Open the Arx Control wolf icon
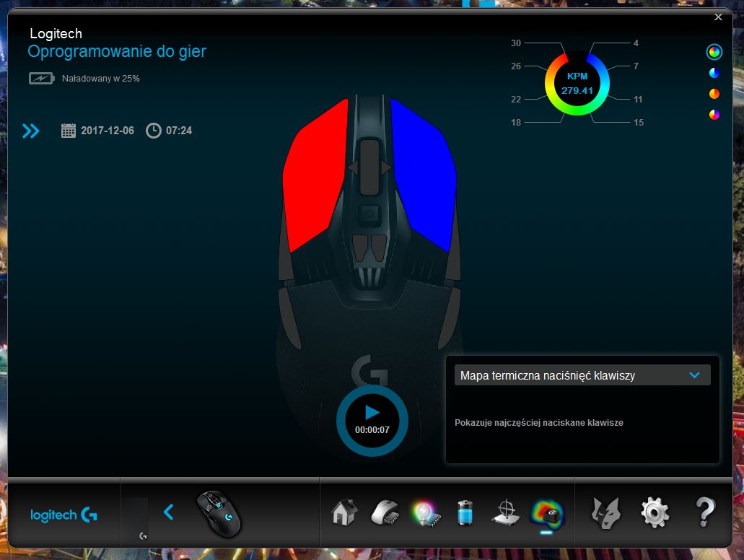 pyautogui.click(x=606, y=513)
